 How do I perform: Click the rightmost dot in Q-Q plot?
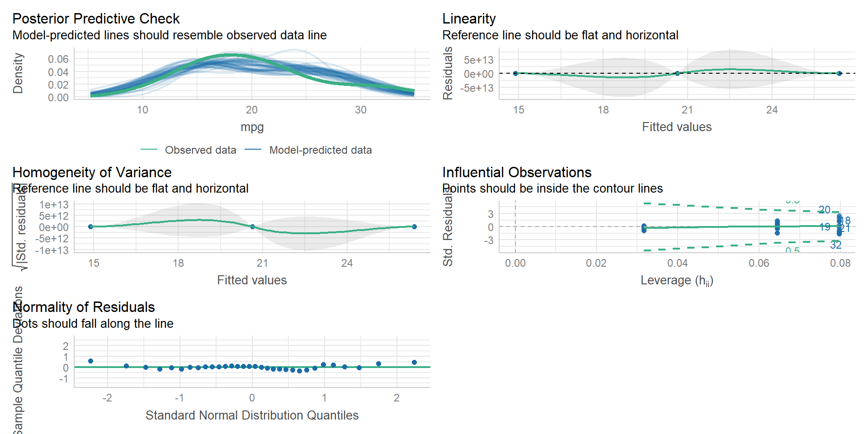pyautogui.click(x=414, y=362)
